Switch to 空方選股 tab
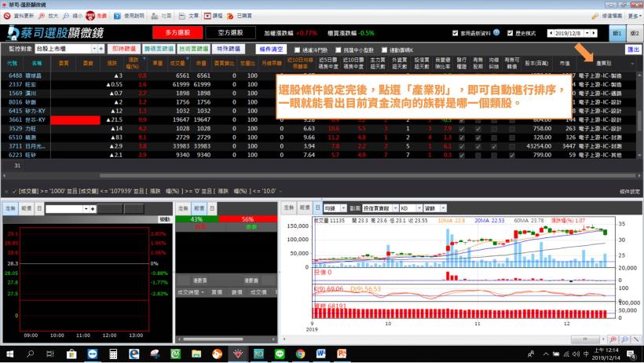Image resolution: width=644 pixels, height=363 pixels. point(230,32)
